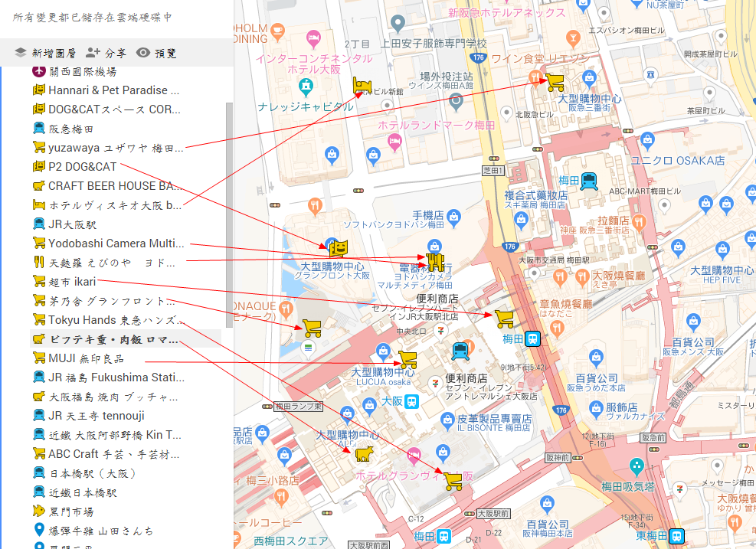Click 大阪 station transit icon on map
The width and height of the screenshot is (756, 549).
411,401
